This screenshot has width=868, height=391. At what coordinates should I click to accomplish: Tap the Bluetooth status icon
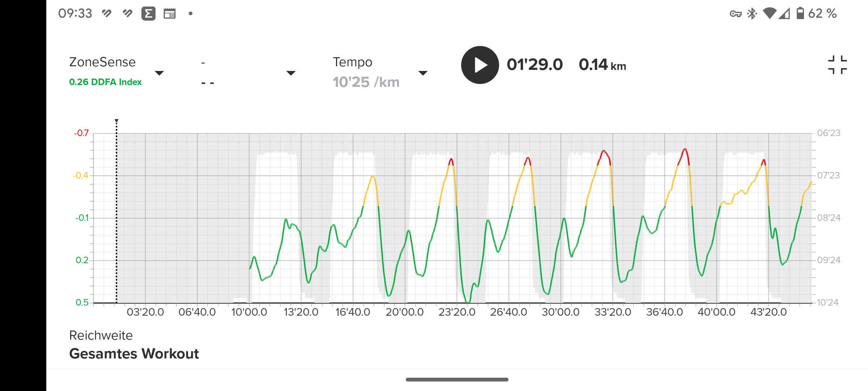click(x=752, y=14)
